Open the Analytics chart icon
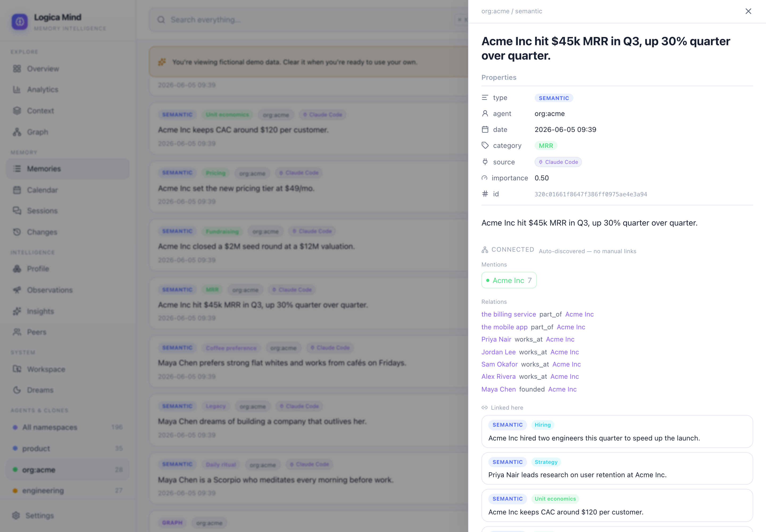This screenshot has width=766, height=532. point(17,89)
